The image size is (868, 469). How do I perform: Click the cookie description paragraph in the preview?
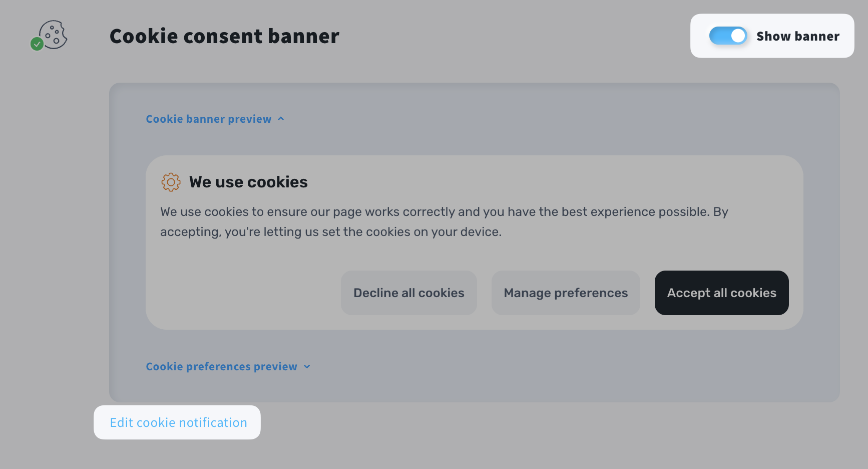pos(444,221)
